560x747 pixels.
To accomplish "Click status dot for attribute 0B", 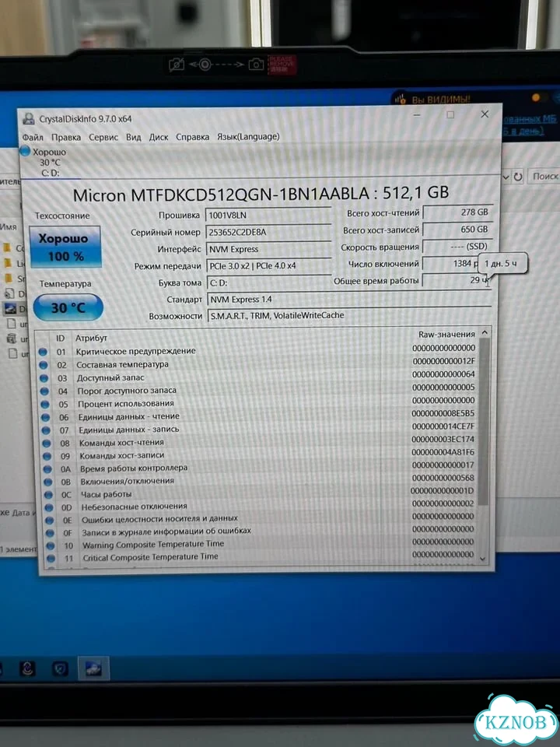I will tap(47, 482).
